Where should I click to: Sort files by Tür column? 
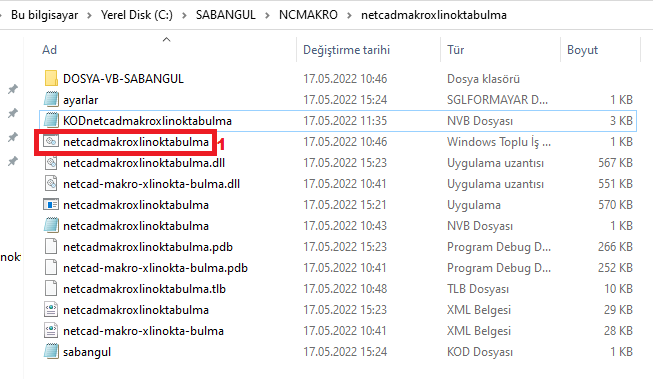pyautogui.click(x=456, y=50)
